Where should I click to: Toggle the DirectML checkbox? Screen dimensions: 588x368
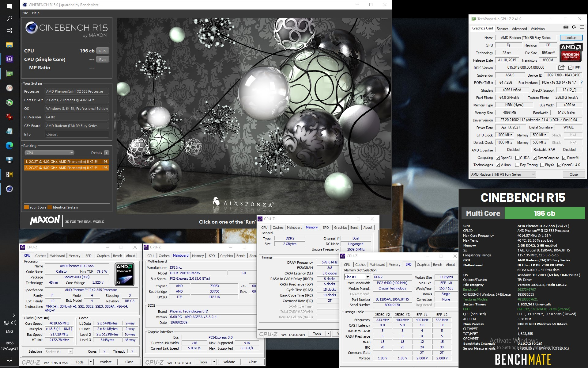(564, 158)
